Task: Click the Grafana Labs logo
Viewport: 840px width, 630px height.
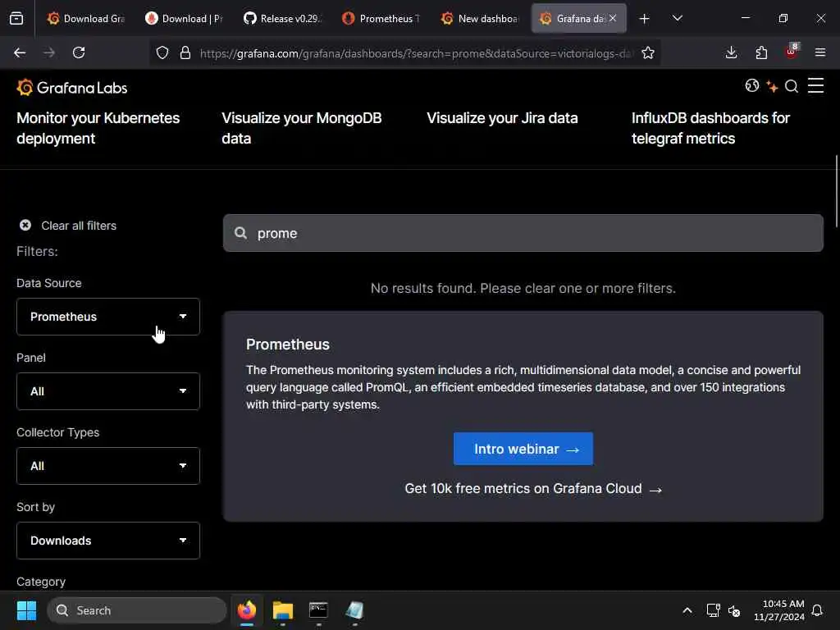Action: coord(72,87)
